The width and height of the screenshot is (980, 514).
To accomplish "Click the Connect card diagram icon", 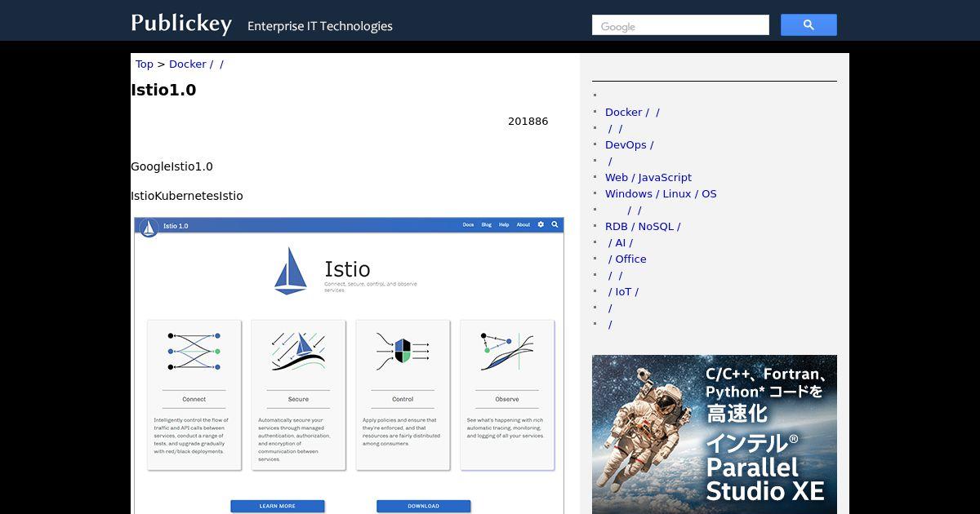I will coord(194,351).
